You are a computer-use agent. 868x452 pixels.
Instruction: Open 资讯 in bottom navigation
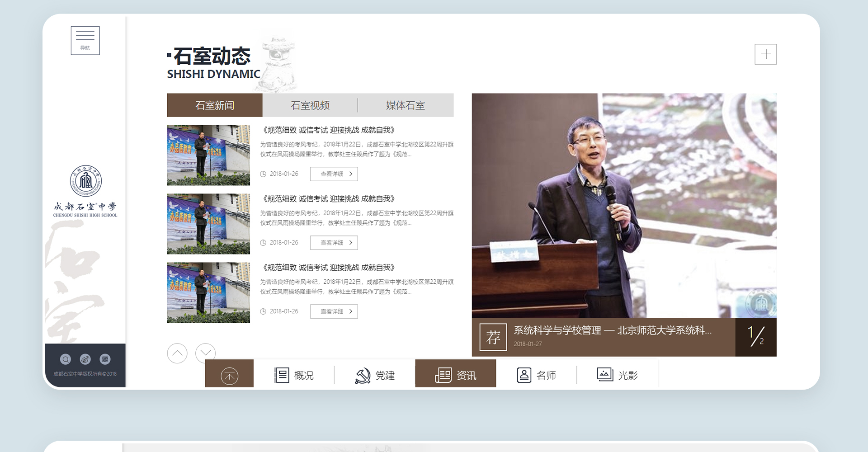(456, 373)
